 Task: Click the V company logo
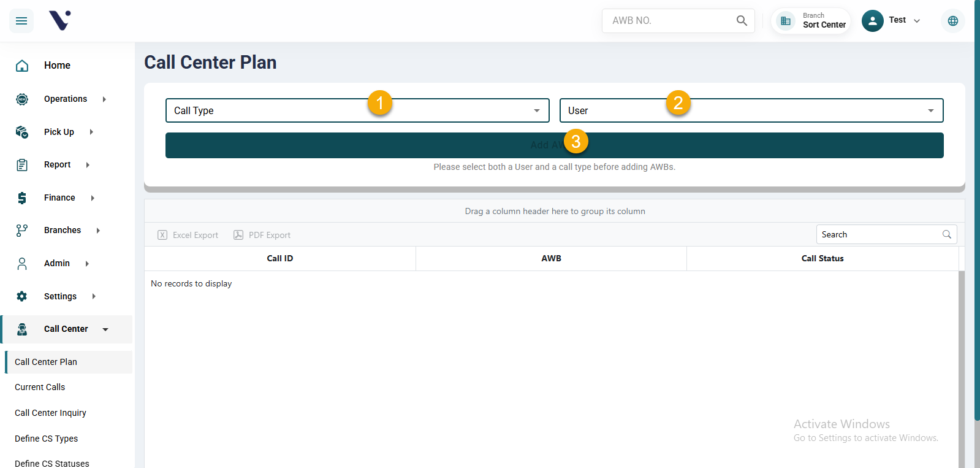coord(60,20)
